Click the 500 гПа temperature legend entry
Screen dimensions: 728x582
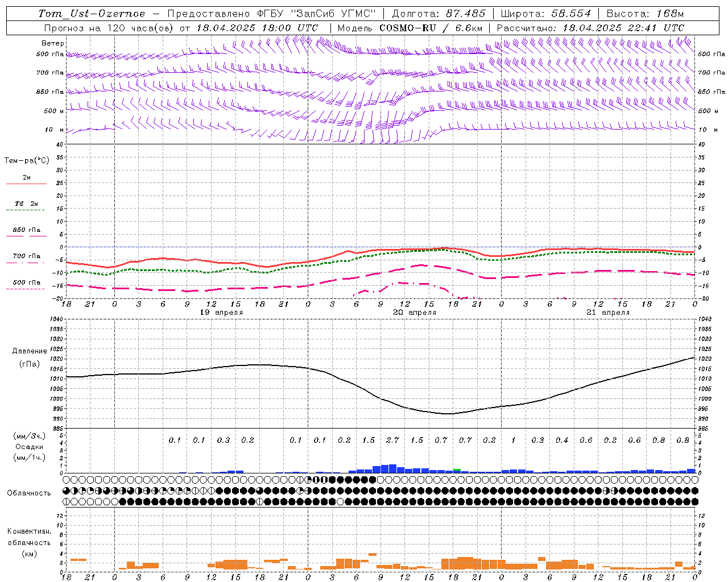(26, 282)
